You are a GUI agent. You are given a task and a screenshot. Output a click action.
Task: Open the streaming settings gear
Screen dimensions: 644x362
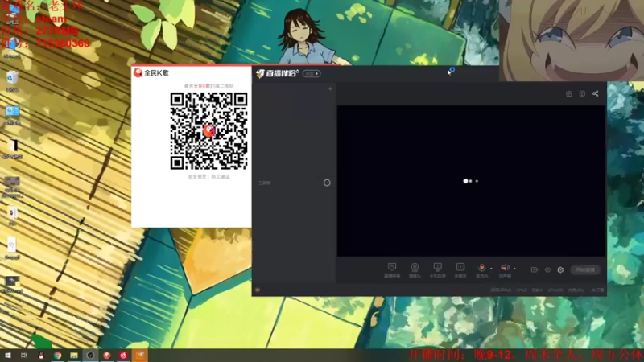[560, 269]
